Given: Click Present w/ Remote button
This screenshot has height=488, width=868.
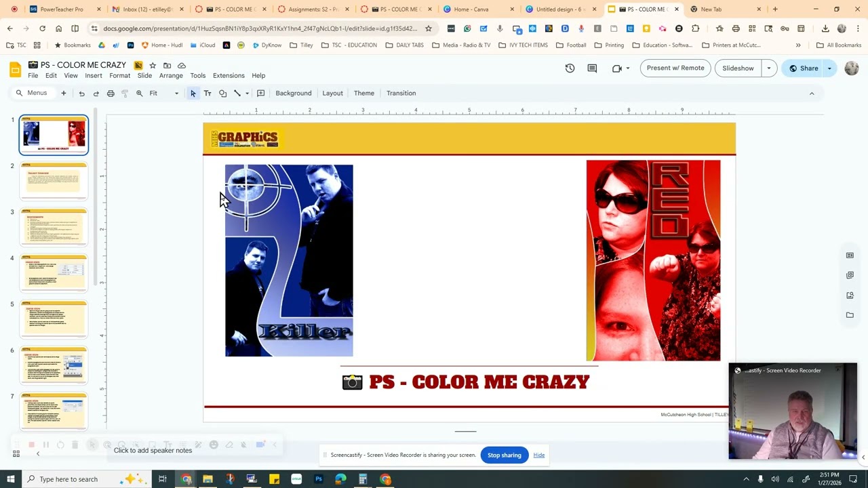Looking at the screenshot, I should click(675, 68).
